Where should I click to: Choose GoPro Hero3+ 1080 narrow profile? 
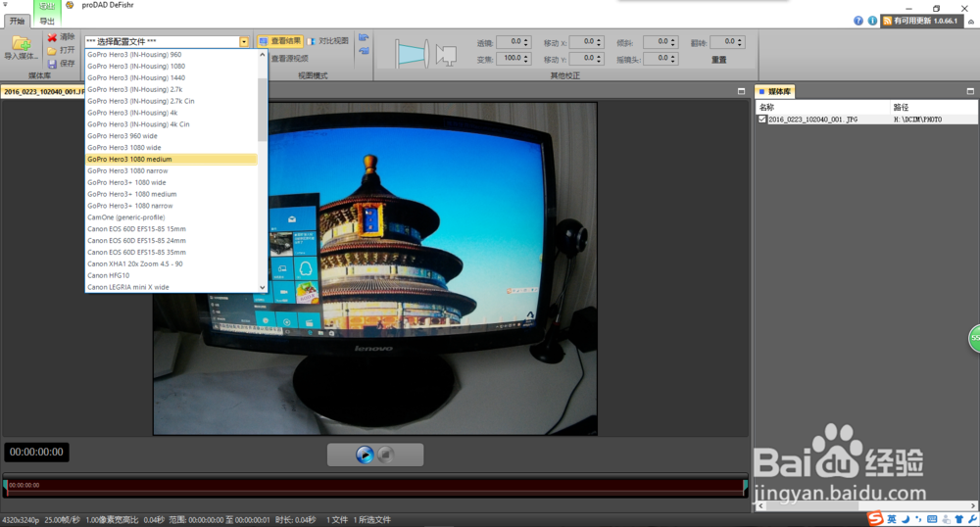[x=171, y=206]
